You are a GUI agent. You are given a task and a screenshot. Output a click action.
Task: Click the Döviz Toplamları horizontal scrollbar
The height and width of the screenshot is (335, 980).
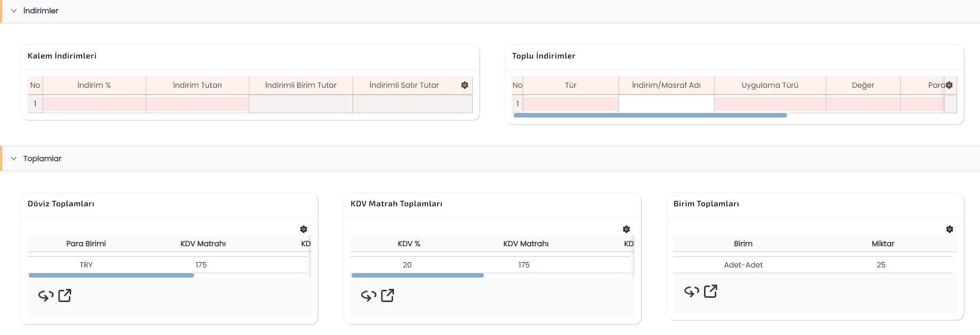111,275
